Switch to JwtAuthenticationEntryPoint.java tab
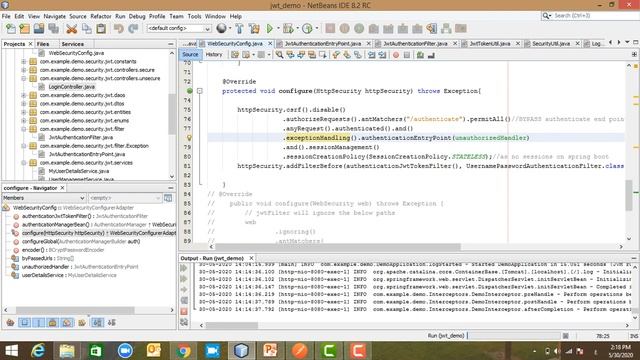The image size is (640, 360). click(322, 43)
